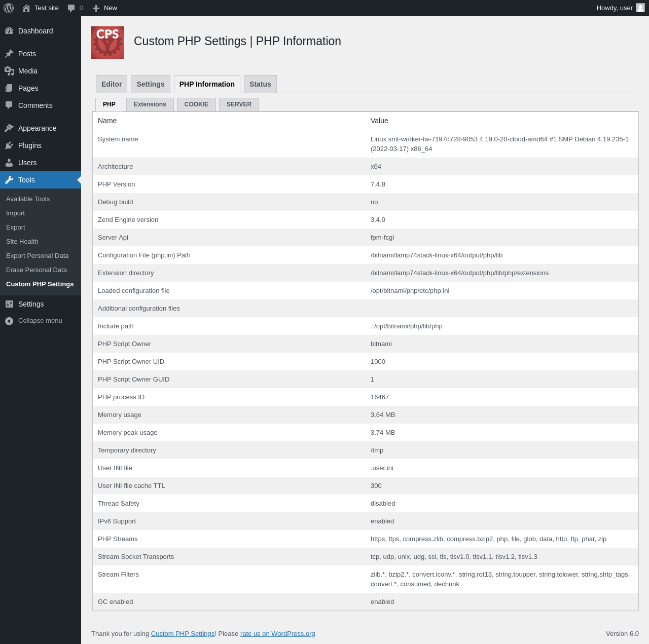The image size is (649, 644).
Task: Click the Extension directory path value
Action: click(x=459, y=273)
